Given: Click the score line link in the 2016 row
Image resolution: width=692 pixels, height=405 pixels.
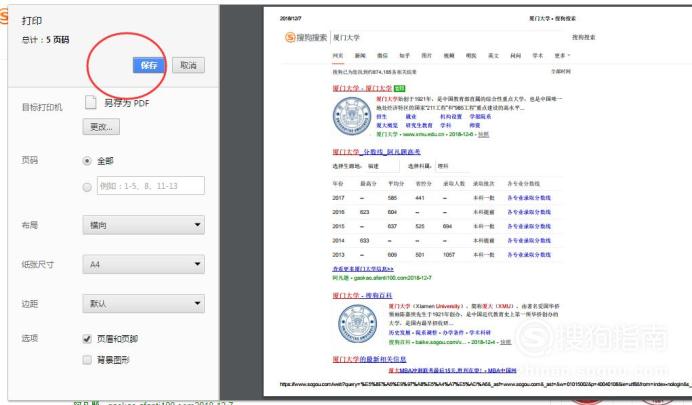Looking at the screenshot, I should point(529,212).
